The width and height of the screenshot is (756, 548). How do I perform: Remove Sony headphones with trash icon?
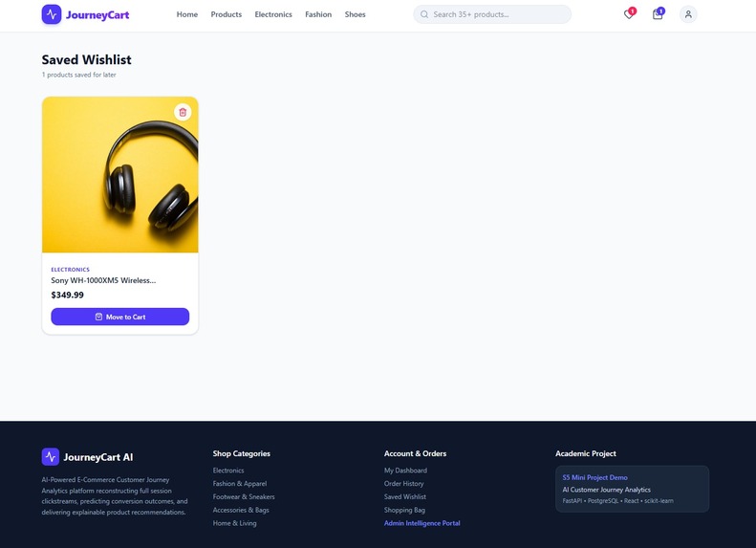pyautogui.click(x=183, y=113)
